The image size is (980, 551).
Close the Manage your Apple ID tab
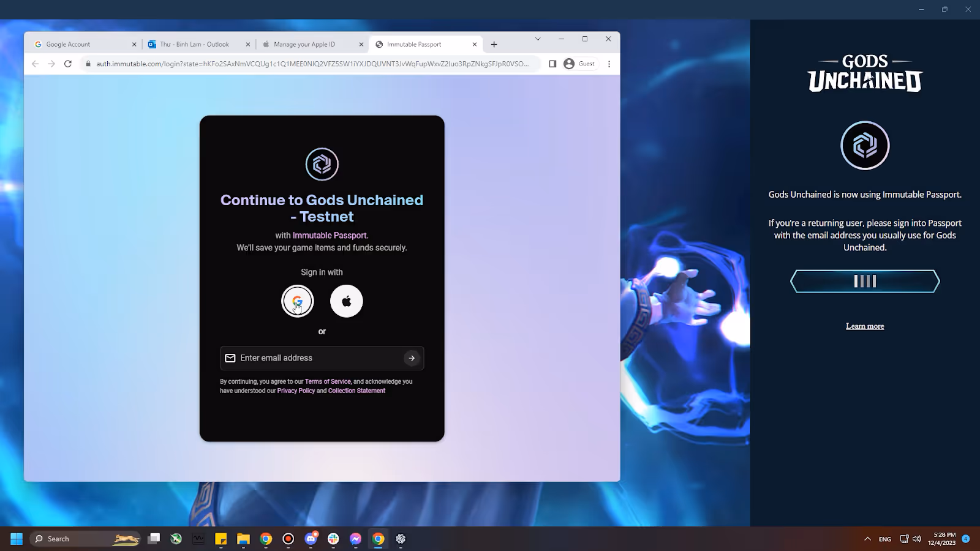click(361, 44)
